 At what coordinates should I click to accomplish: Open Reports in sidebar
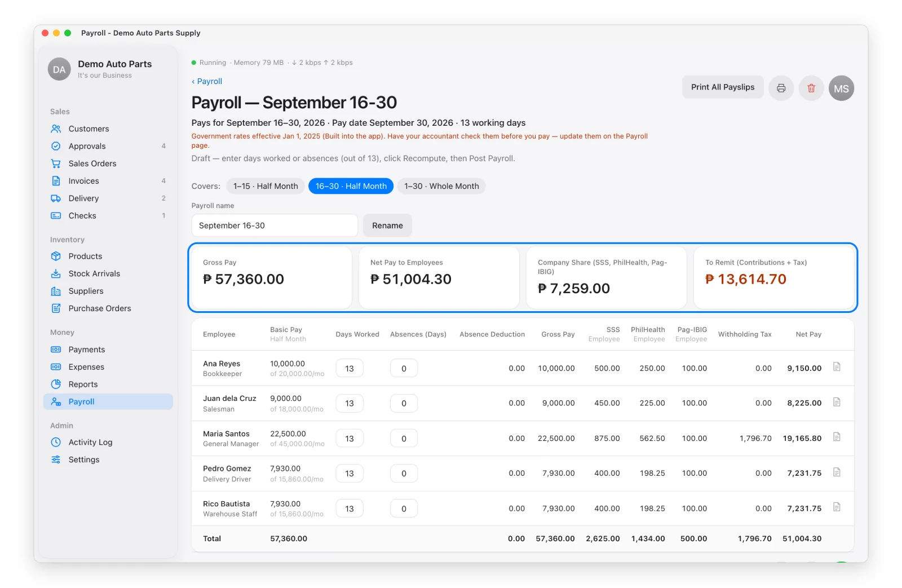coord(108,384)
